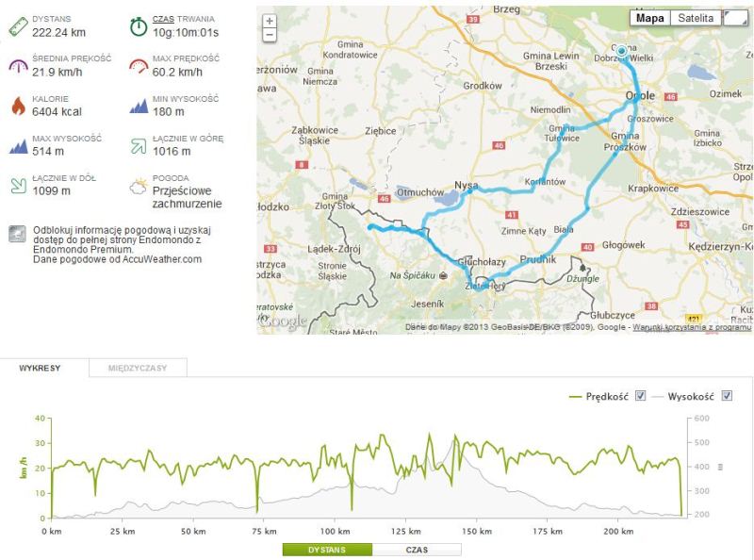Click the average speed gauge icon
This screenshot has height=560, width=754.
tap(18, 65)
